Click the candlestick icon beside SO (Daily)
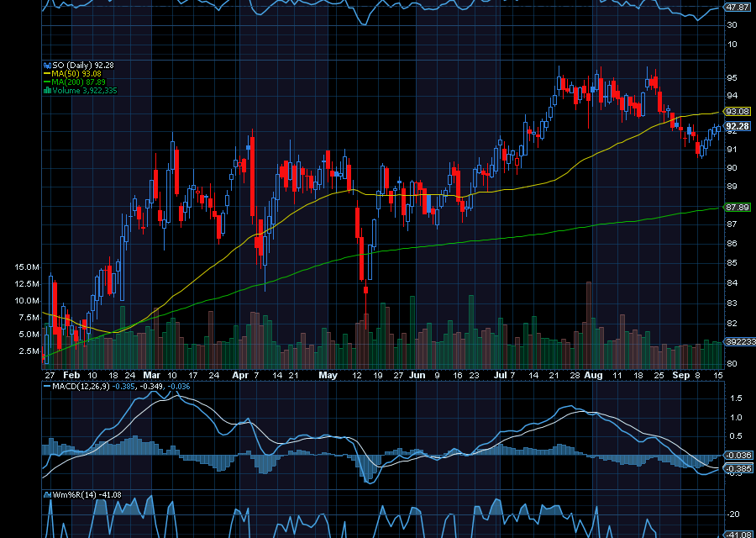 (x=47, y=65)
